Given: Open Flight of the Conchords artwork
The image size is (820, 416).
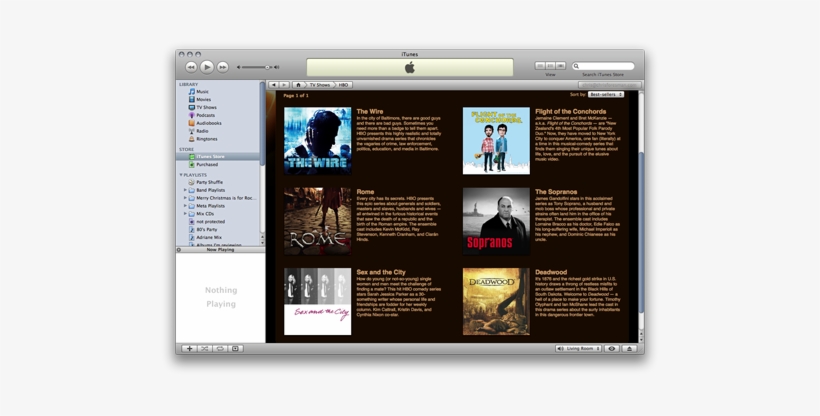Looking at the screenshot, I should click(x=496, y=141).
